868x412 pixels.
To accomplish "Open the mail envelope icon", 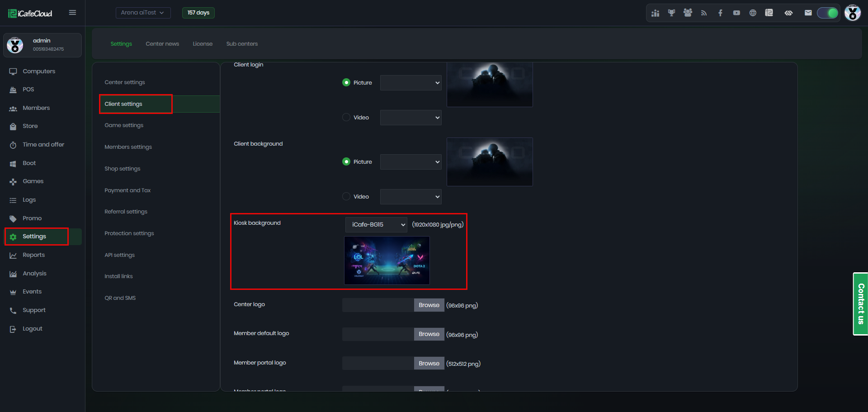I will coord(808,13).
